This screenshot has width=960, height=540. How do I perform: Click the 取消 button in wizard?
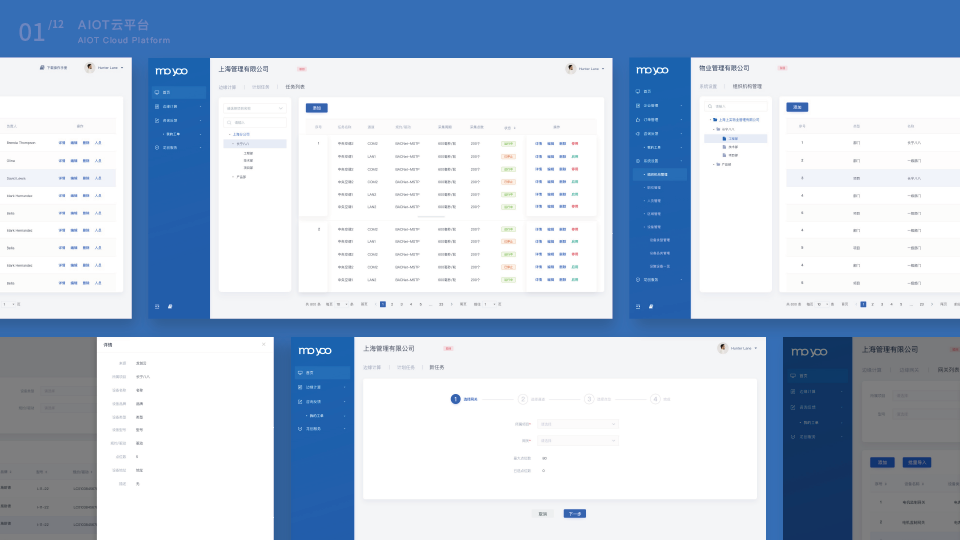(x=543, y=513)
